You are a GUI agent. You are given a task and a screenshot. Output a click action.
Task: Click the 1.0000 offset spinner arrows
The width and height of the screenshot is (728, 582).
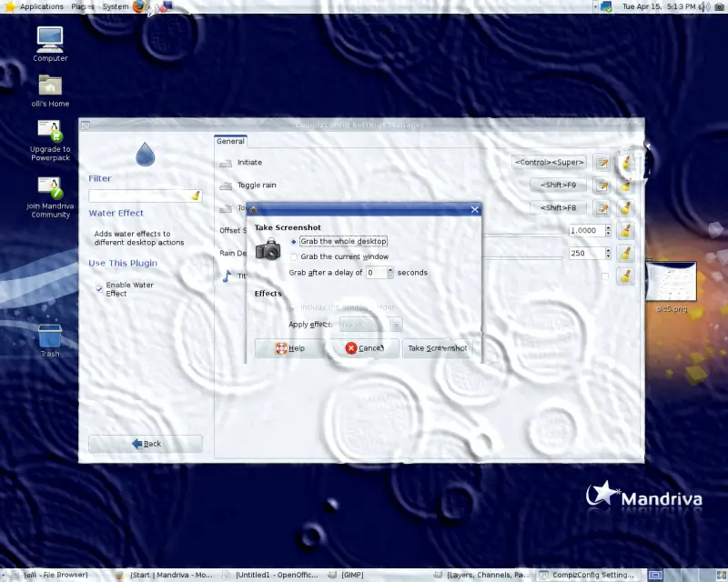(x=608, y=230)
